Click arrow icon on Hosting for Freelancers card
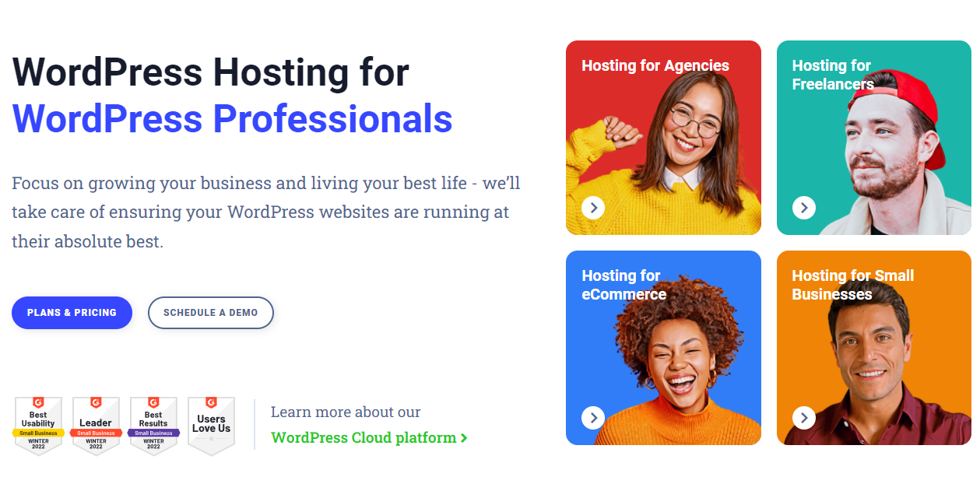Screen dimensions: 980x484 804,208
